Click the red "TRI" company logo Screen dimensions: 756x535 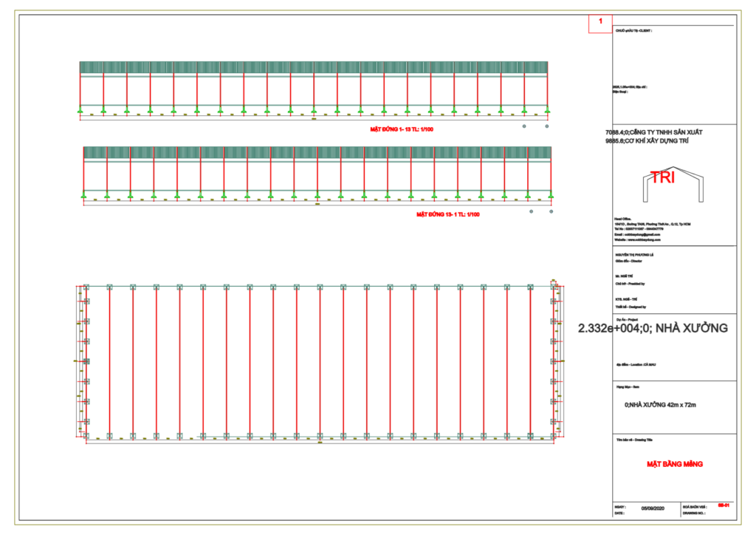(x=663, y=177)
